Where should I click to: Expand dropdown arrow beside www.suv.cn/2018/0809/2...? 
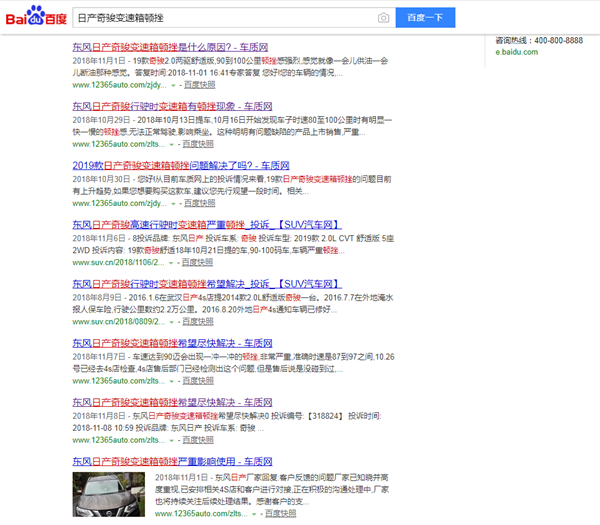[171, 322]
